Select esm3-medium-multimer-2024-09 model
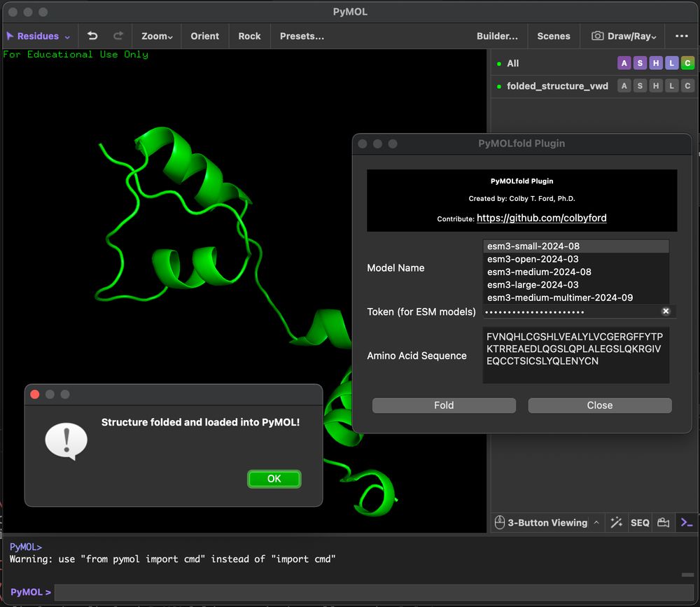Image resolution: width=700 pixels, height=607 pixels. 576,298
